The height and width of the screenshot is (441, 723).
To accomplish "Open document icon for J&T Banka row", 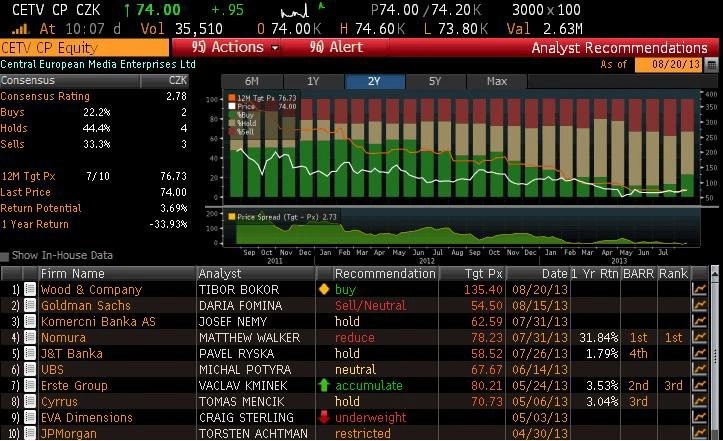I will click(x=30, y=354).
